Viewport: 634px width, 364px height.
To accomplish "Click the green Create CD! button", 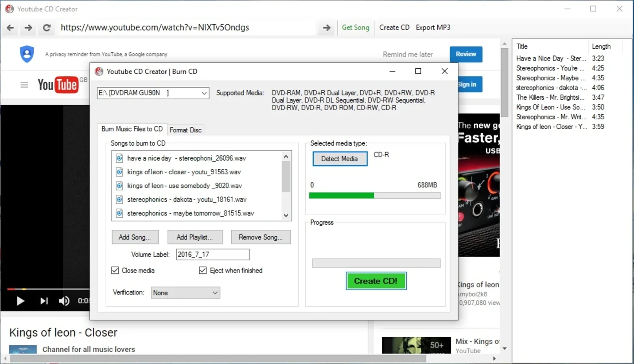I will (376, 281).
